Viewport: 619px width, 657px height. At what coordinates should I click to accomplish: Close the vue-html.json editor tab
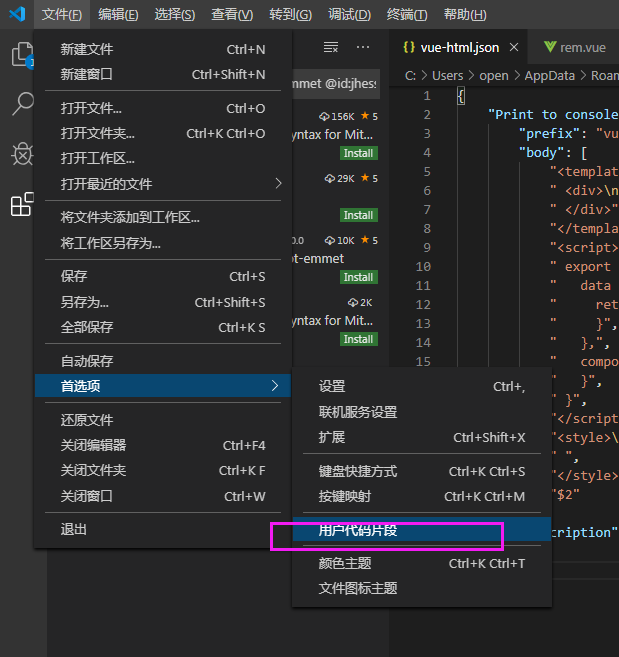[515, 47]
